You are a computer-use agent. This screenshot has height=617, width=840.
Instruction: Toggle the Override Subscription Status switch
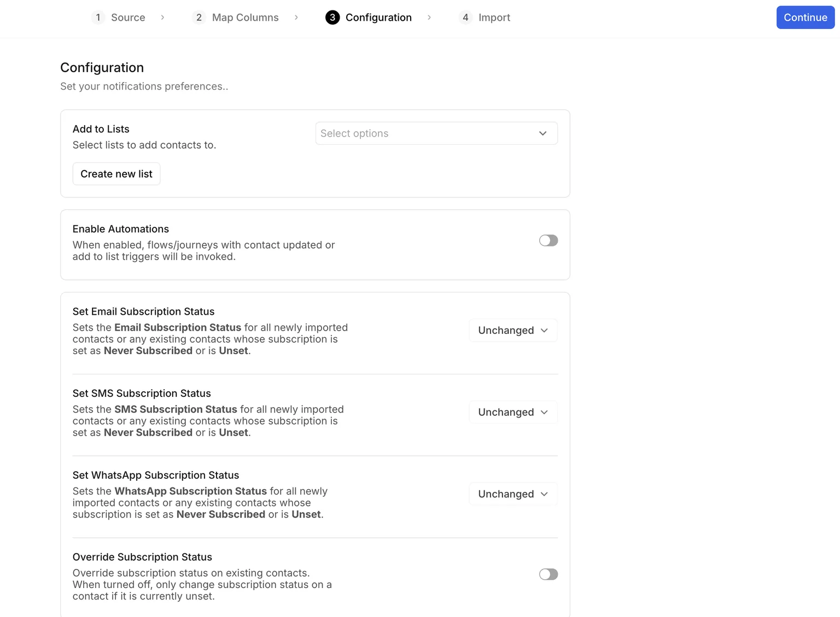pyautogui.click(x=549, y=574)
